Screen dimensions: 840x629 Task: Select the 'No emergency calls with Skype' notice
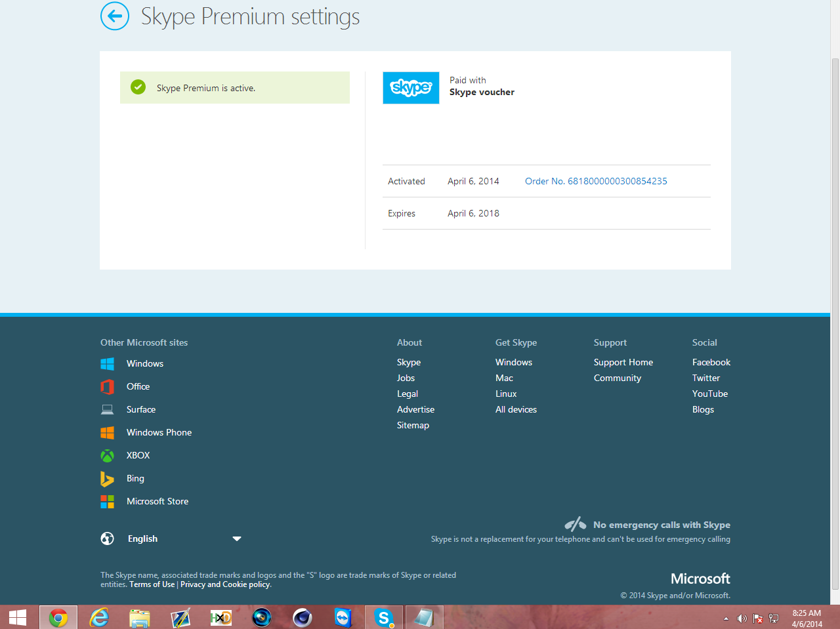pyautogui.click(x=661, y=525)
